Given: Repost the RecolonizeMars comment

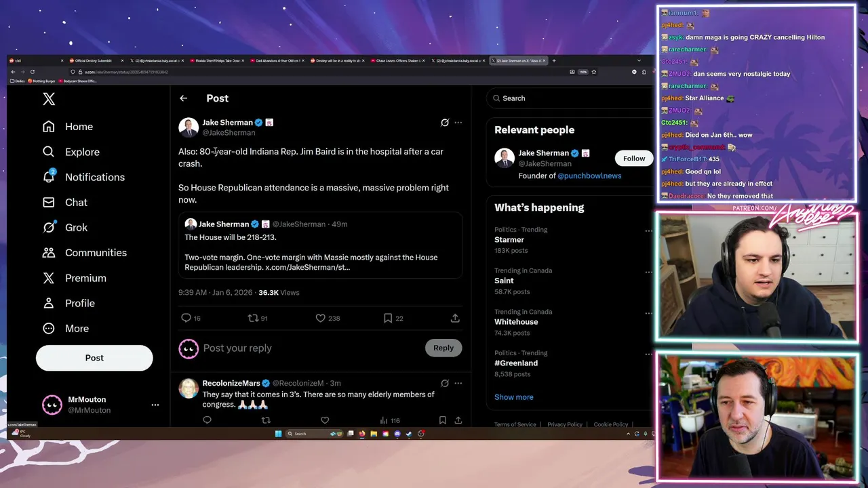Looking at the screenshot, I should pos(266,420).
